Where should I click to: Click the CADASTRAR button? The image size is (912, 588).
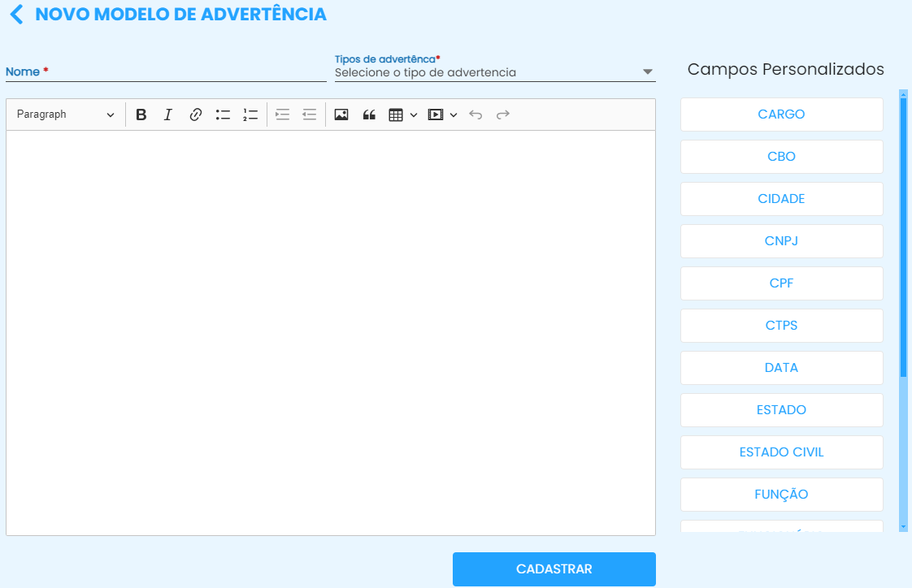pyautogui.click(x=554, y=569)
